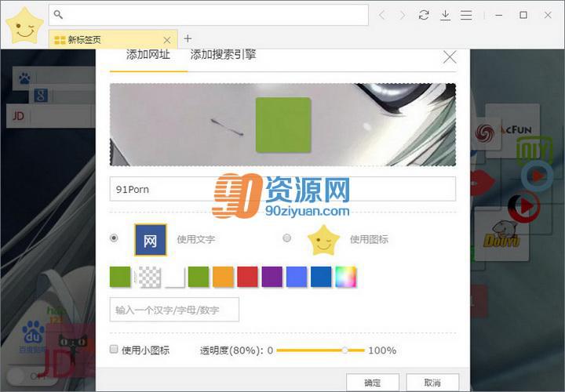Go back with the left arrow

382,15
